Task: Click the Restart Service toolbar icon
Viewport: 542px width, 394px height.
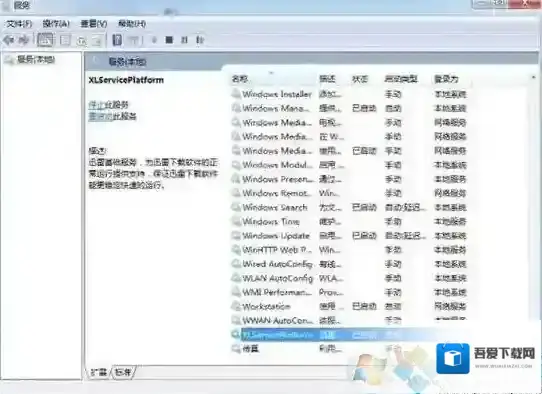Action: [200, 40]
